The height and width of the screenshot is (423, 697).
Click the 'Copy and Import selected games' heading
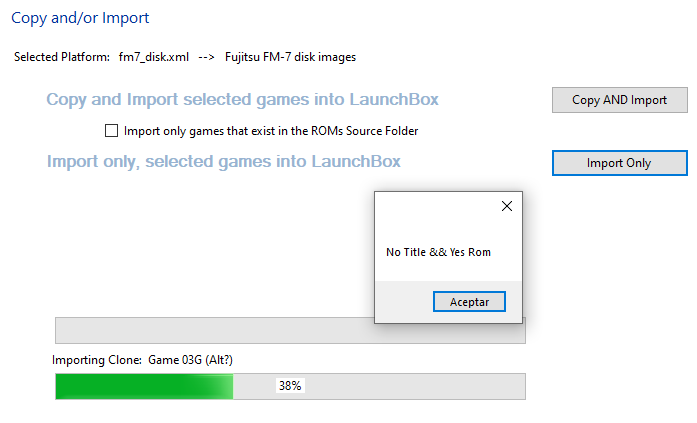[242, 99]
